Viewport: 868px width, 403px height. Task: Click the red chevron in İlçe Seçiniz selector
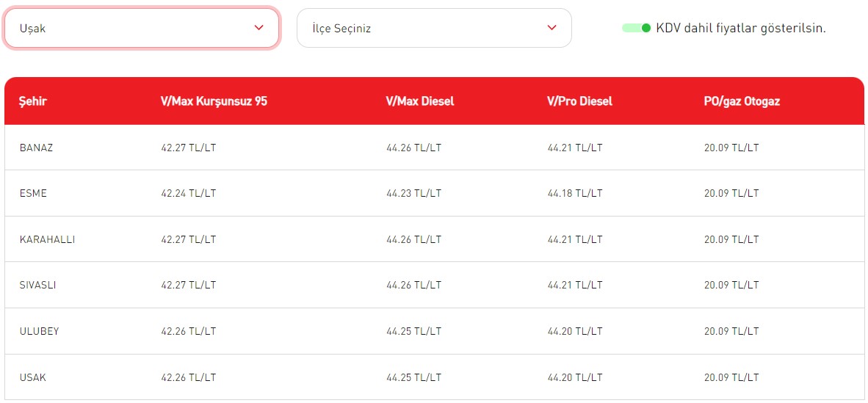(551, 28)
